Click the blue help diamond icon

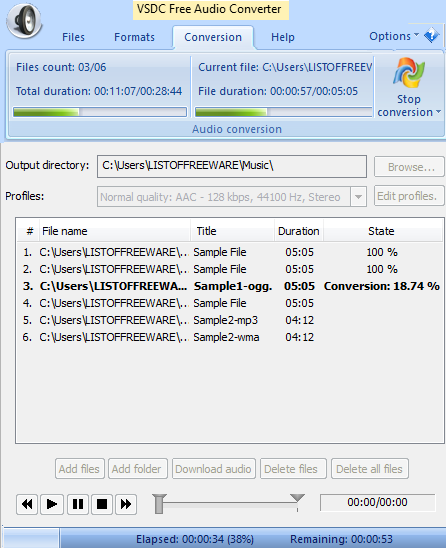click(x=431, y=35)
